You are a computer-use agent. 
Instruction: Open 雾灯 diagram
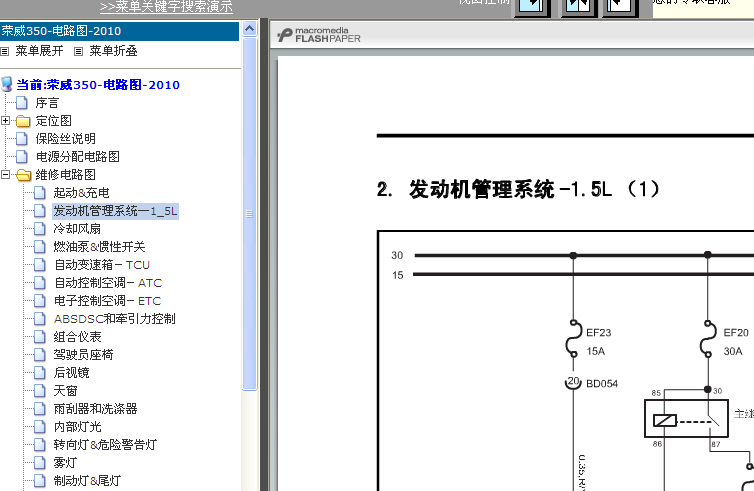point(65,463)
